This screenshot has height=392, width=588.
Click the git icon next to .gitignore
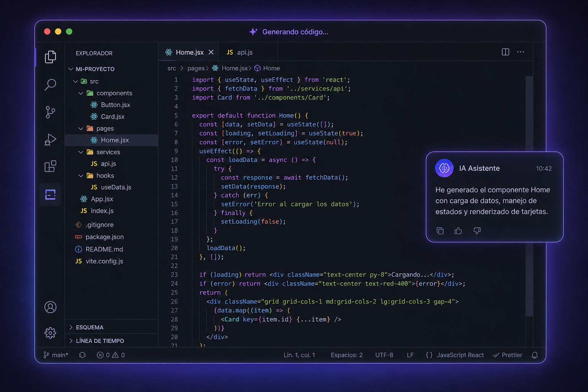pyautogui.click(x=78, y=225)
